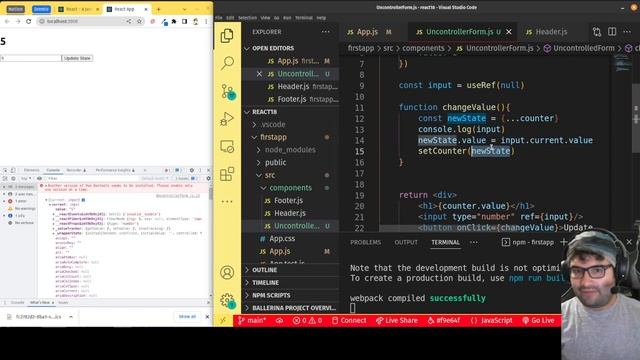Switch to Output panel tab

tap(406, 242)
